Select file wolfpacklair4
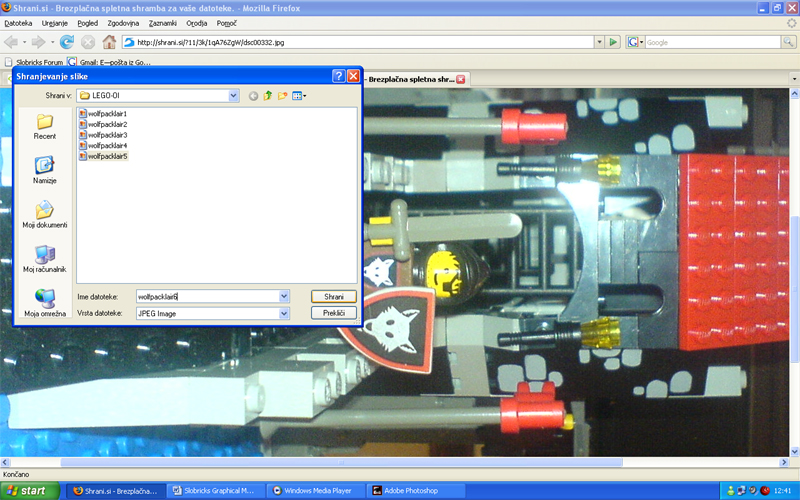800x500 pixels. (103, 145)
